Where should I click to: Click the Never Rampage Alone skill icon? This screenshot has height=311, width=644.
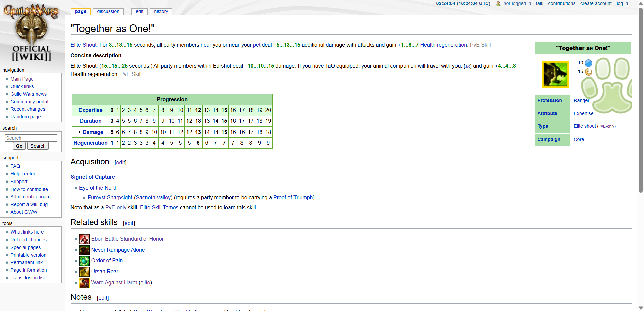tap(84, 250)
